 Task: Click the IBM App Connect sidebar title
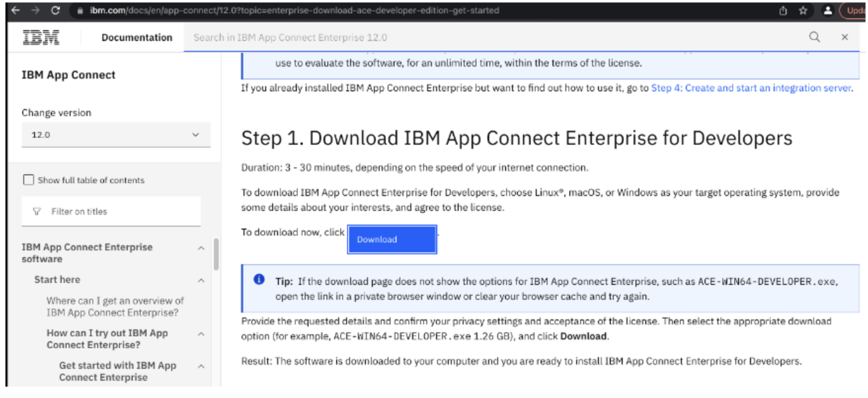[68, 75]
